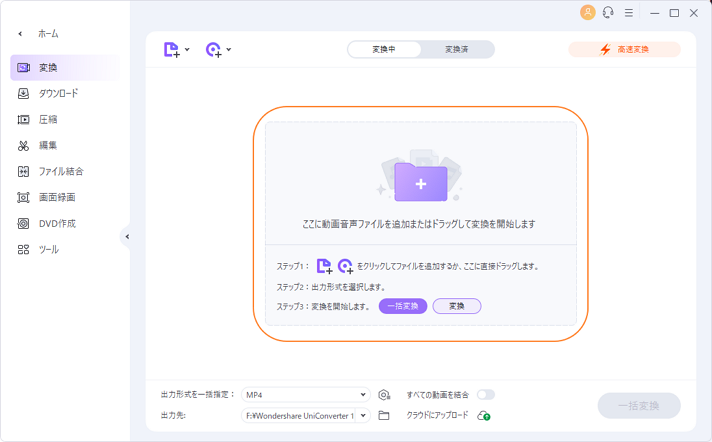This screenshot has height=442, width=712.
Task: Click the add file icon in toolbar
Action: click(171, 49)
